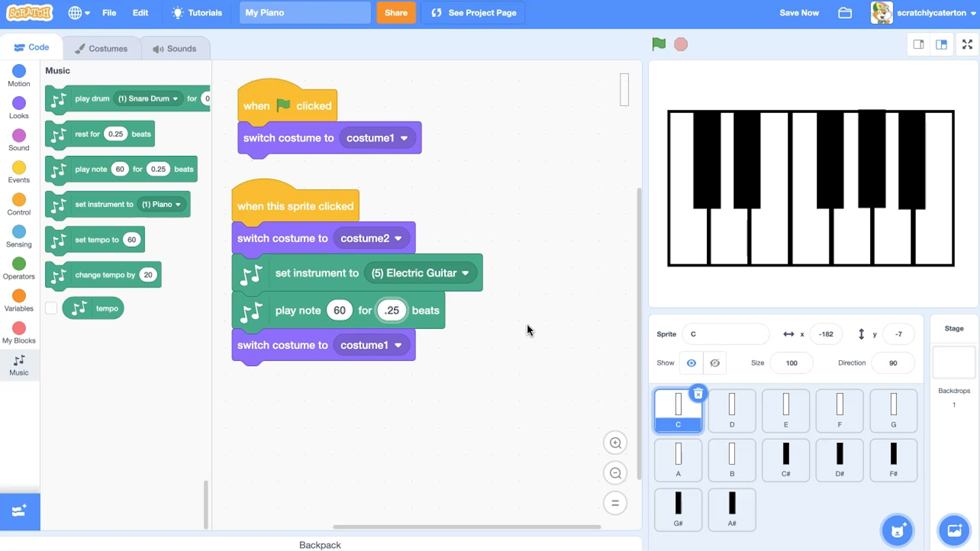
Task: Click the green flag to run project
Action: pos(659,44)
